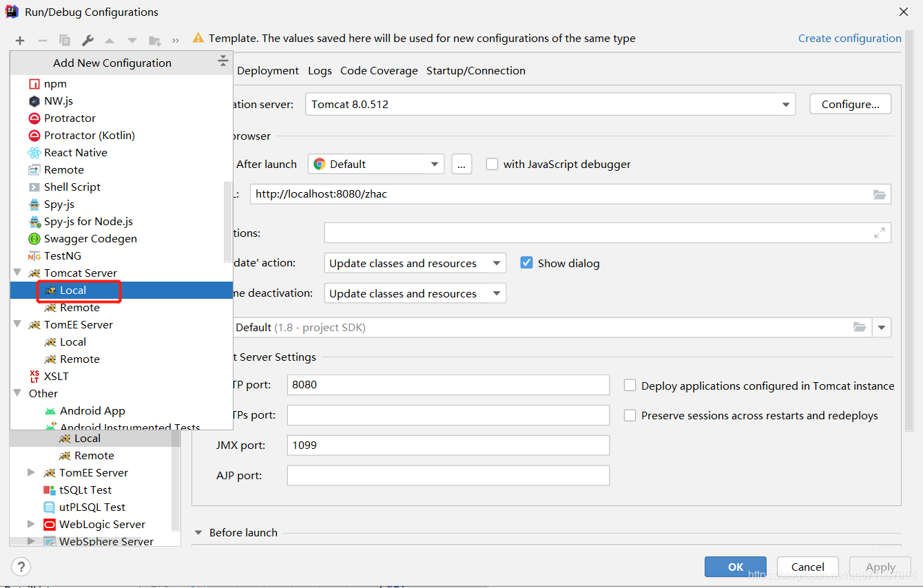923x588 pixels.
Task: Click the Configure... button
Action: coord(850,105)
